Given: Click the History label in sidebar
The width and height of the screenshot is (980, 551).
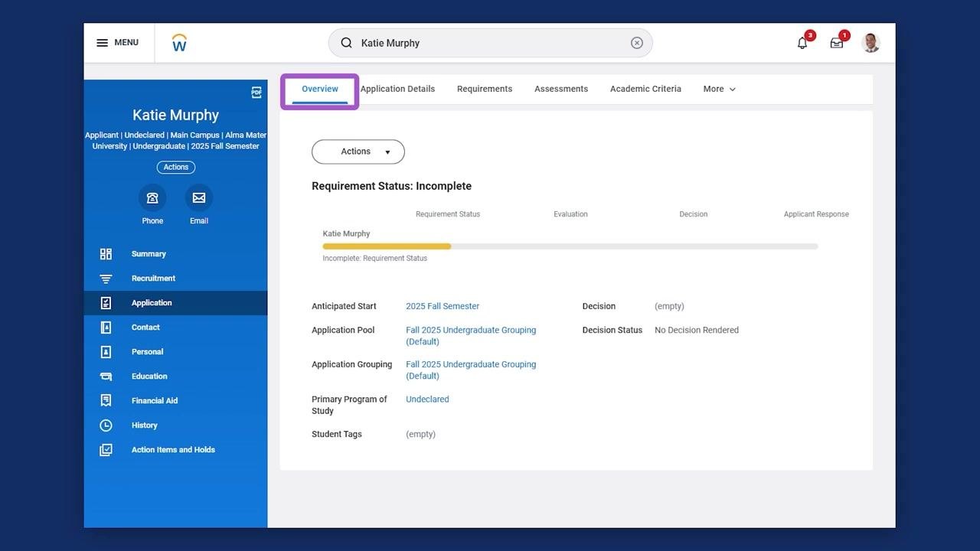Looking at the screenshot, I should point(144,425).
